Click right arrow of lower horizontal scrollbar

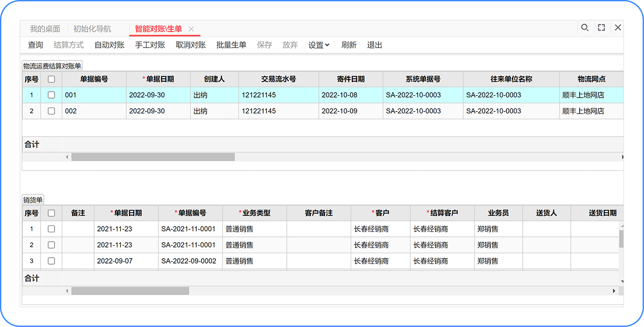[x=615, y=291]
